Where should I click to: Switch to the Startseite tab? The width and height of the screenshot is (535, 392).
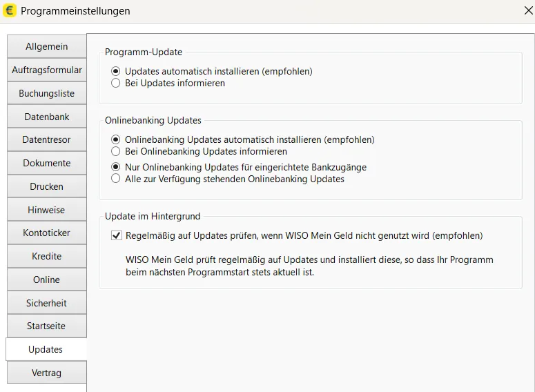click(x=46, y=326)
